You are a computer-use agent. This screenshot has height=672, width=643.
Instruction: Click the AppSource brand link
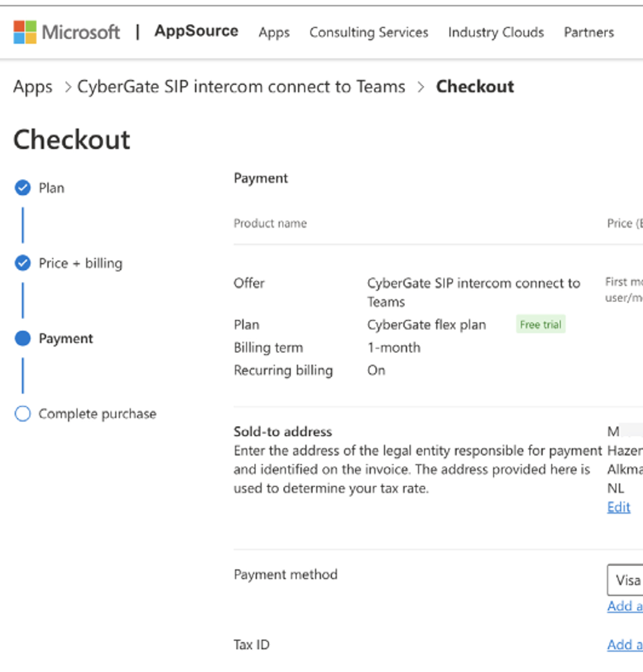point(196,31)
